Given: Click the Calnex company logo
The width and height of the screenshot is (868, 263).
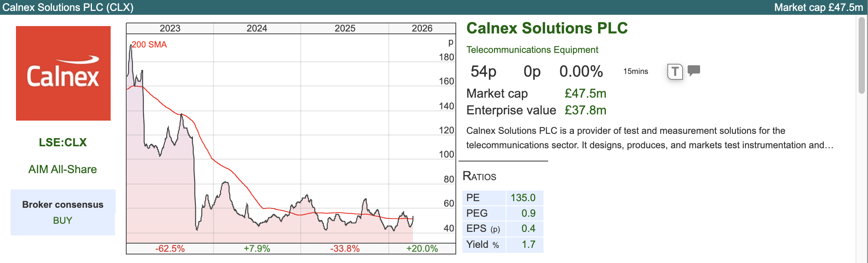Looking at the screenshot, I should click(63, 73).
